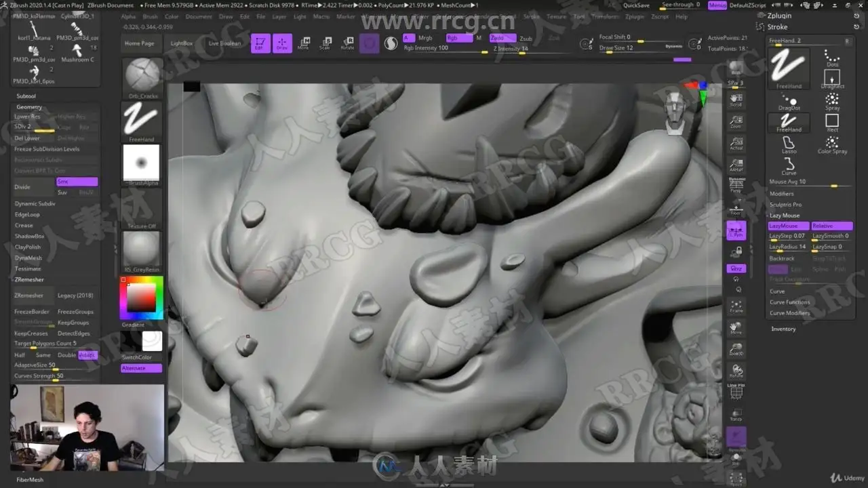Open the Brush menu

pyautogui.click(x=151, y=16)
